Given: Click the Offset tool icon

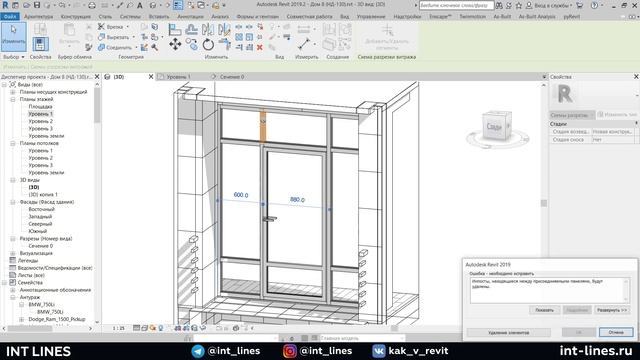Looking at the screenshot, I should coord(191,29).
